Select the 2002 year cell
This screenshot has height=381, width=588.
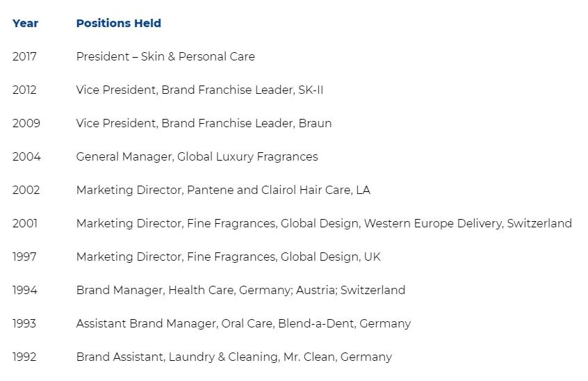[x=26, y=190]
